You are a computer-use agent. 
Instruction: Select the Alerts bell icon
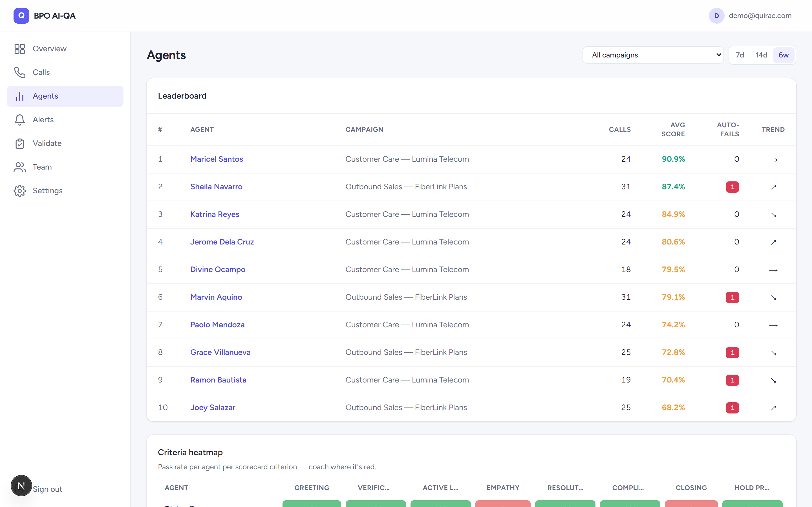20,120
